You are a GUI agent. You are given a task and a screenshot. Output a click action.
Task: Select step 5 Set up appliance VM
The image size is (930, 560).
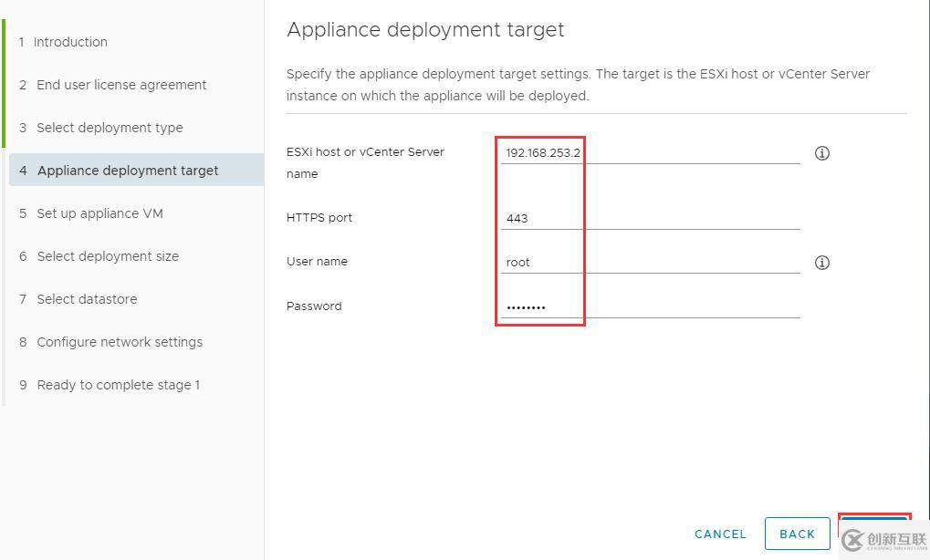90,213
